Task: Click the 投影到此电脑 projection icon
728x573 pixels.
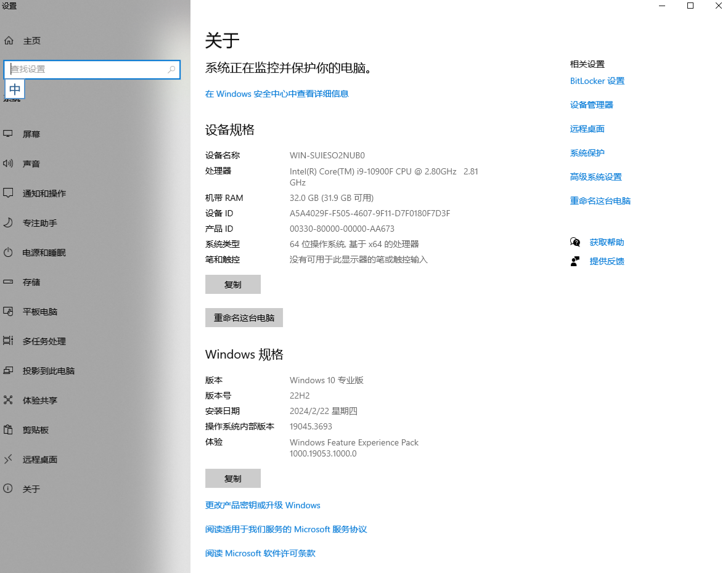Action: [x=8, y=370]
